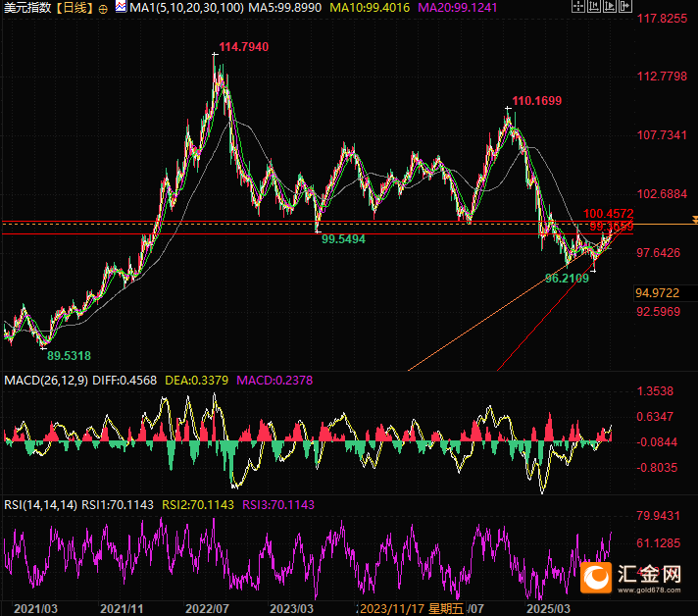Click the 112.7798 price axis label
Viewport: 698px width, 616px height.
(662, 77)
